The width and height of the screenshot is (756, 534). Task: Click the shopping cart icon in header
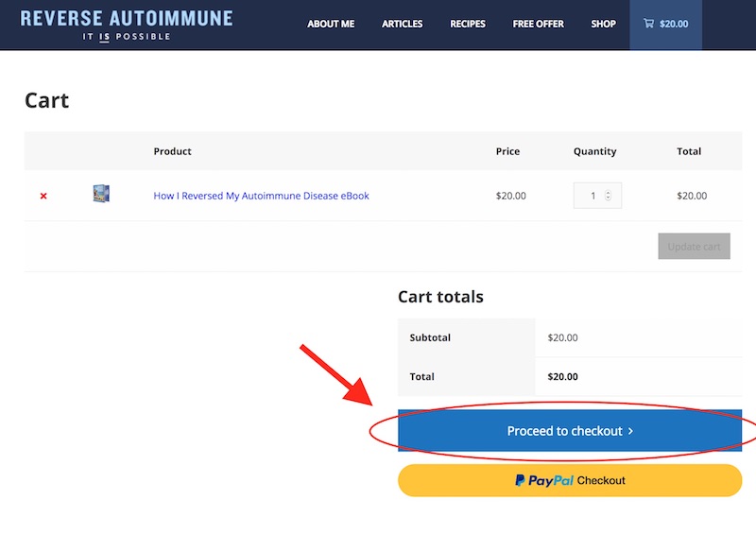tap(647, 25)
